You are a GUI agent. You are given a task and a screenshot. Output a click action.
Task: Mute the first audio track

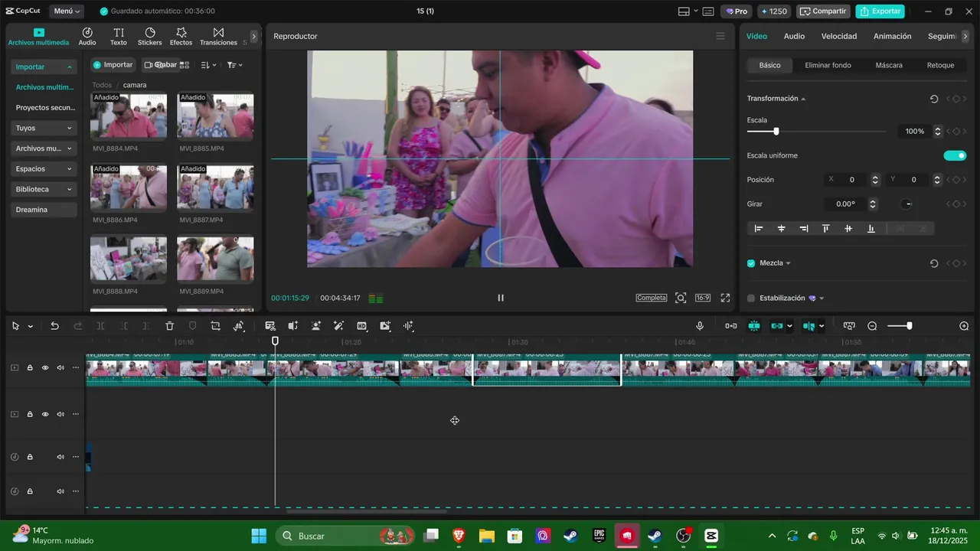point(60,457)
